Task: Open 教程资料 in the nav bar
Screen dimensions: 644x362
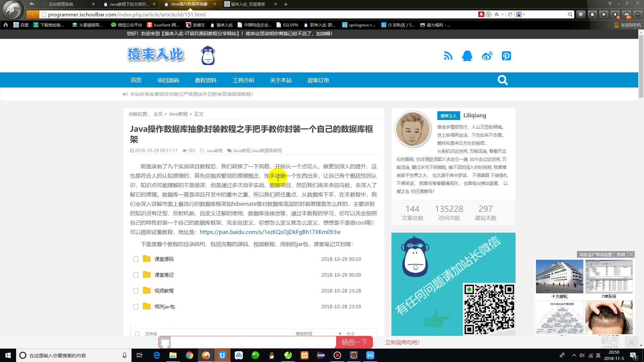Action: (206, 80)
